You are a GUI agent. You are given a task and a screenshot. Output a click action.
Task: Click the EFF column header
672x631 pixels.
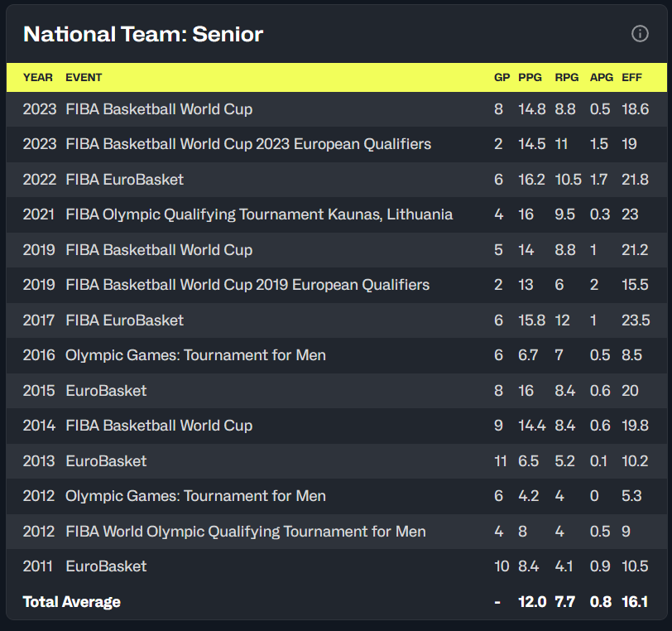[x=632, y=78]
